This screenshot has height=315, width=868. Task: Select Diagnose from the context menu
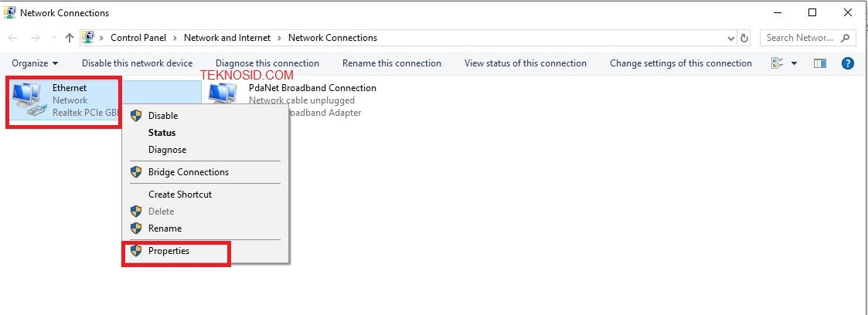pos(206,150)
